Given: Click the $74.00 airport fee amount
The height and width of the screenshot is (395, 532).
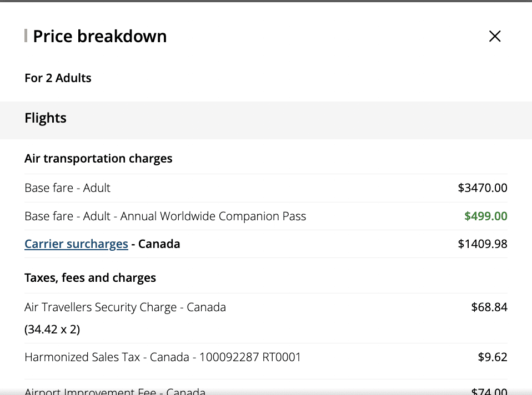Looking at the screenshot, I should [489, 391].
